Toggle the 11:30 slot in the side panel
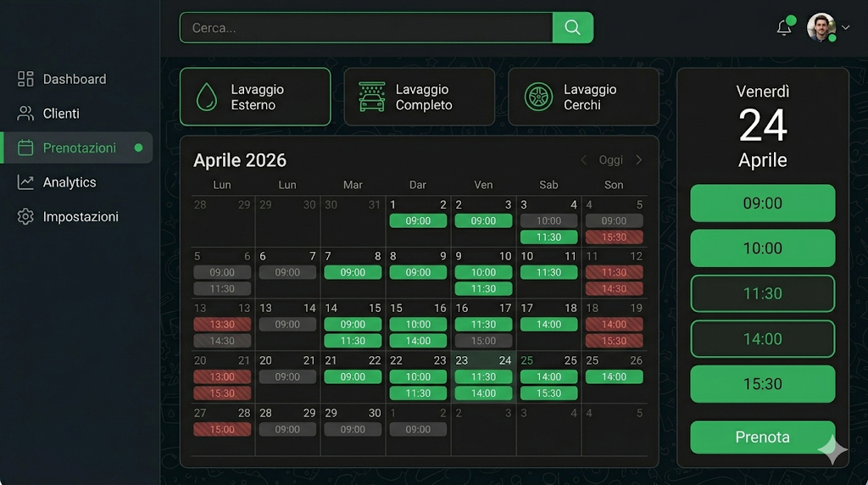The height and width of the screenshot is (485, 868). (x=762, y=293)
